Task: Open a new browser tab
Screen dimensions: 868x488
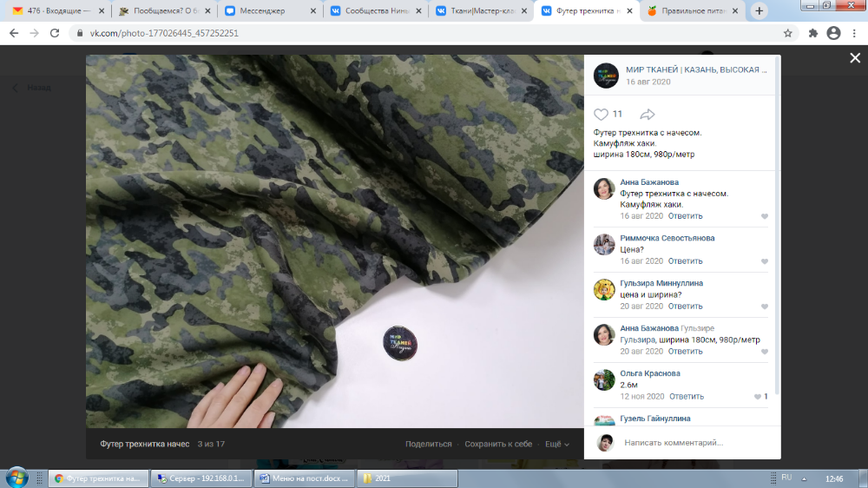Action: pos(759,11)
